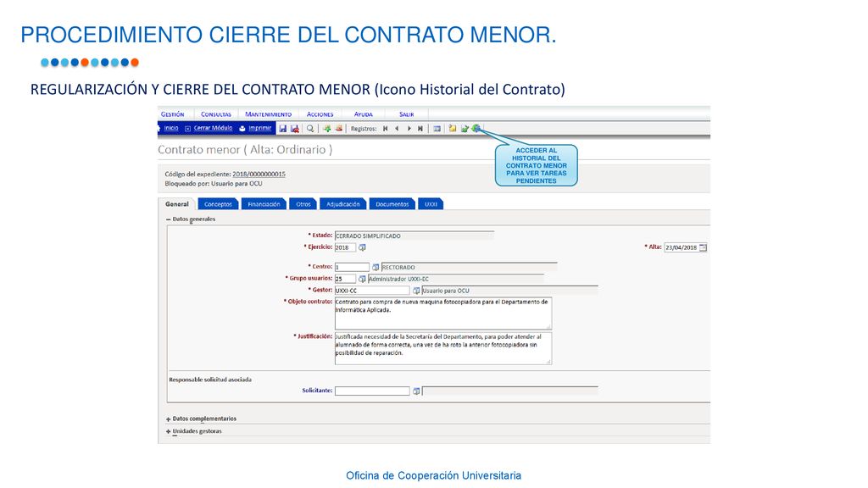This screenshot has height=488, width=868.
Task: Click the empty Solicitante input field
Action: pos(372,391)
